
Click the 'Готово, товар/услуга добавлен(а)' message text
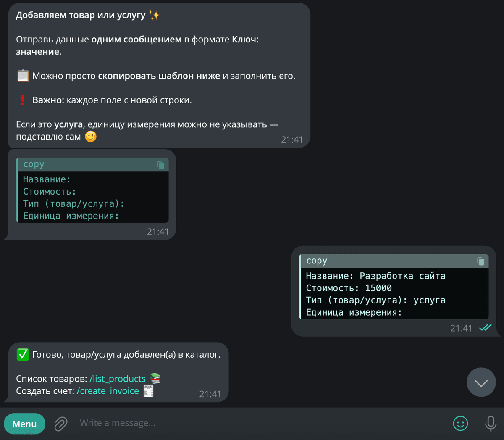pyautogui.click(x=126, y=355)
